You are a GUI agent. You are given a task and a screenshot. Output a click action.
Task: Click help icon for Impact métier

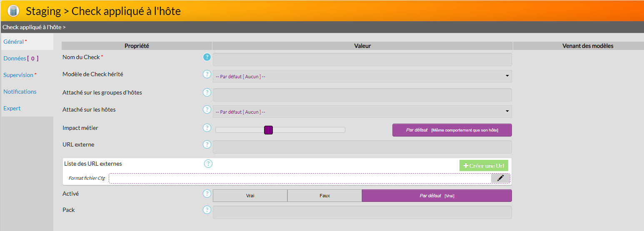(x=207, y=128)
